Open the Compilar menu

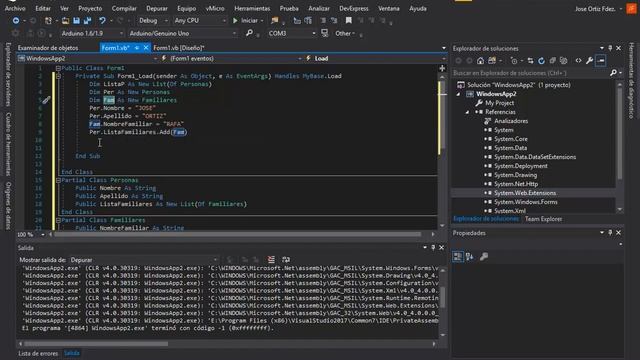click(124, 8)
